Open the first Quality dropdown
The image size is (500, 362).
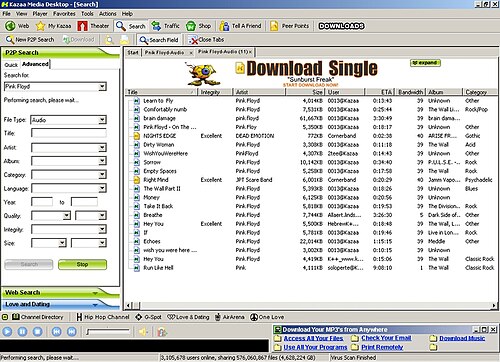67,216
